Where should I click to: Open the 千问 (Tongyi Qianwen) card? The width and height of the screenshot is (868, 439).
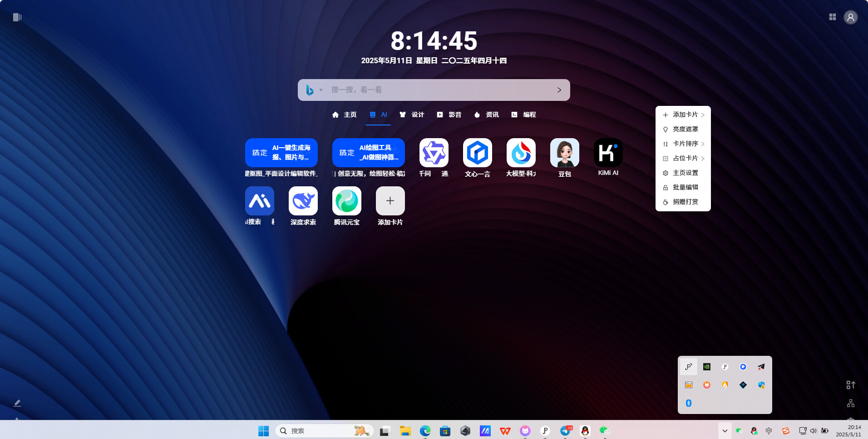pyautogui.click(x=434, y=153)
